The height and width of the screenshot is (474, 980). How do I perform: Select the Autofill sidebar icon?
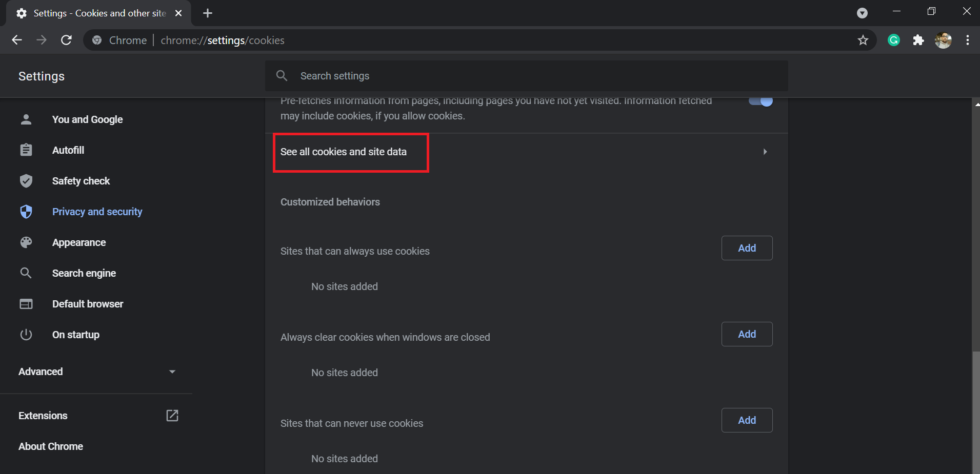[x=26, y=150]
